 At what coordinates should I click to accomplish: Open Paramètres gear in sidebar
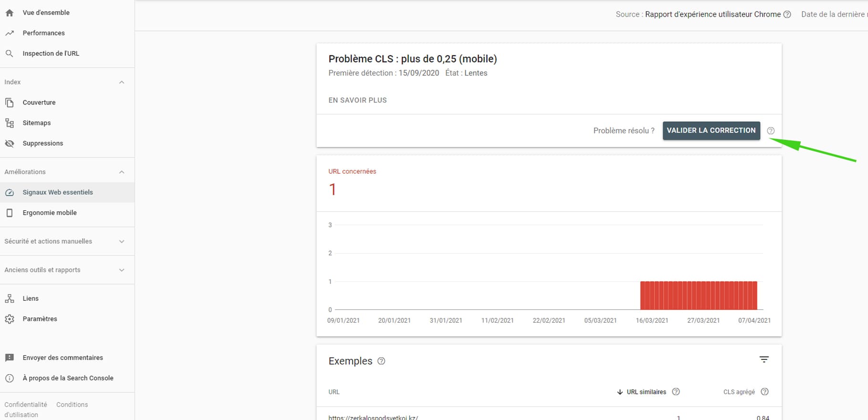point(10,319)
